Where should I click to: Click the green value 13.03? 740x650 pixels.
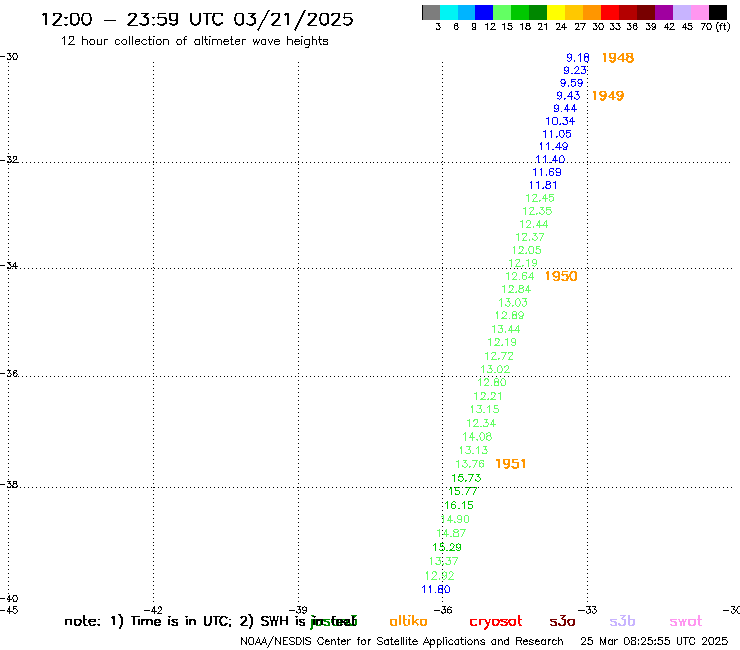coord(513,303)
